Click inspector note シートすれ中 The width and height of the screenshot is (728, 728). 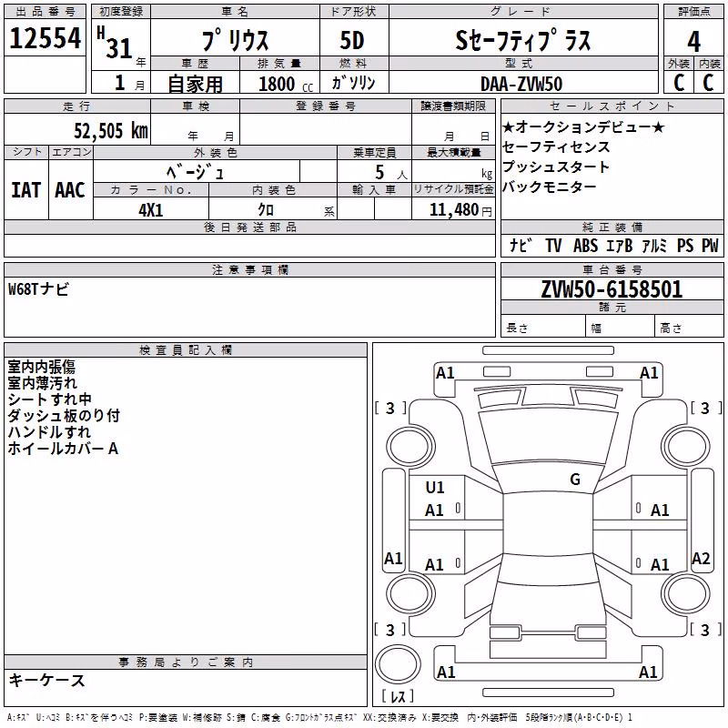point(50,399)
